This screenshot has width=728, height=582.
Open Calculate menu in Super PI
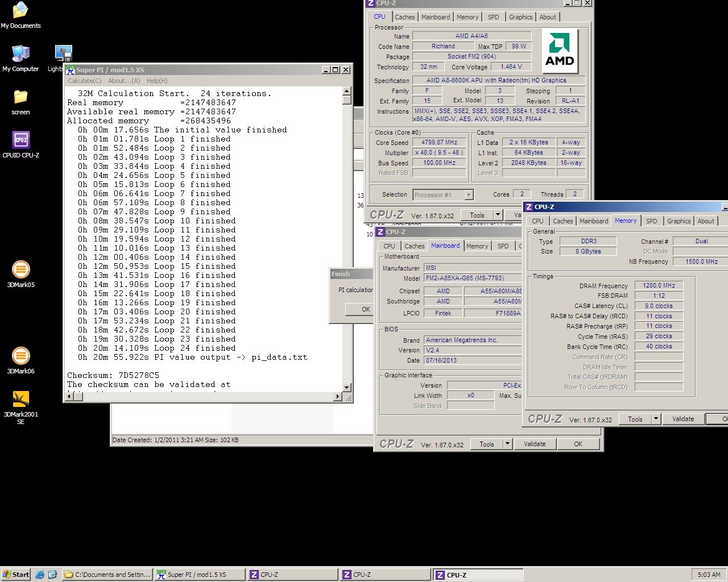click(x=85, y=81)
